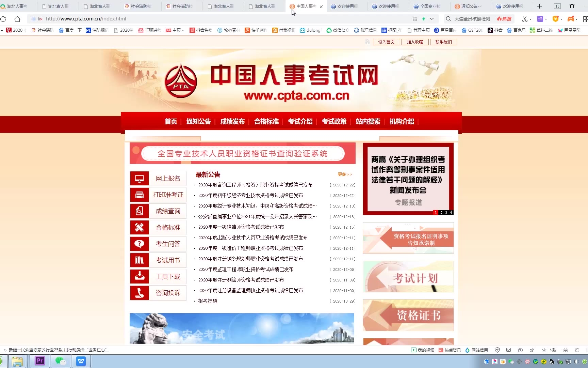
Task: Open WeChat from the taskbar
Action: click(x=61, y=361)
